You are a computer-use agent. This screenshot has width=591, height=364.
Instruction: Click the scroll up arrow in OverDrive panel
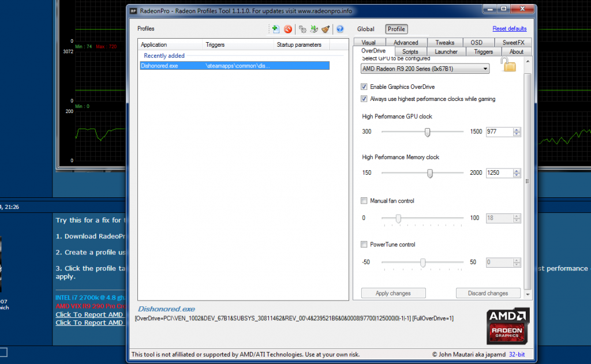point(528,61)
